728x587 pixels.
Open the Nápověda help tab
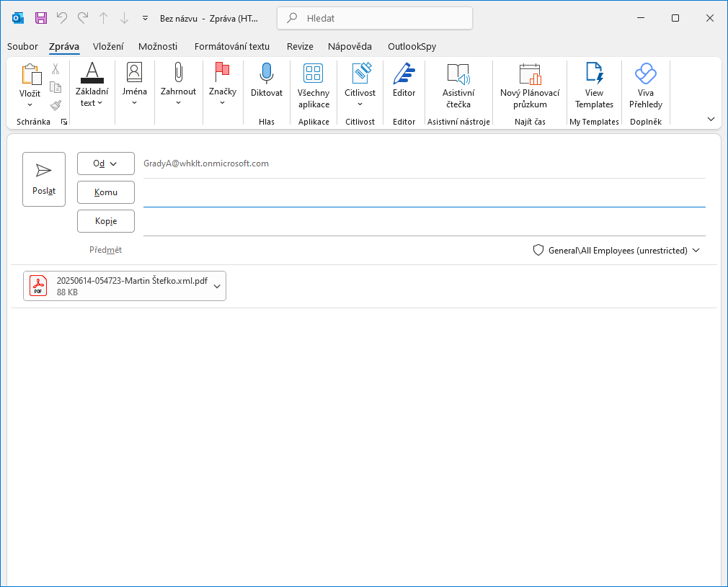click(350, 46)
